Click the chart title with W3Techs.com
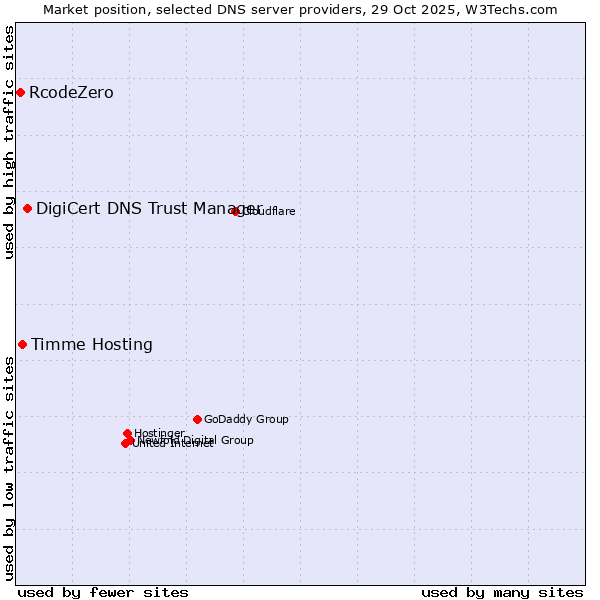This screenshot has height=600, width=600. pyautogui.click(x=300, y=9)
